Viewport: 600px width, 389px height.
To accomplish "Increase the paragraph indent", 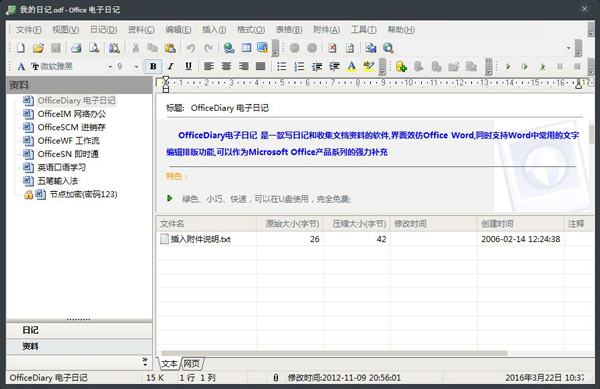I will click(x=334, y=67).
